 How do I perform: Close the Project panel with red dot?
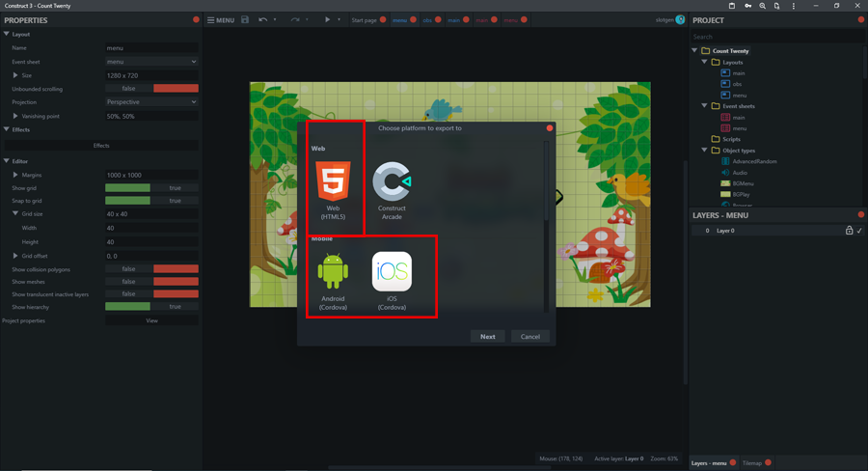pyautogui.click(x=861, y=19)
